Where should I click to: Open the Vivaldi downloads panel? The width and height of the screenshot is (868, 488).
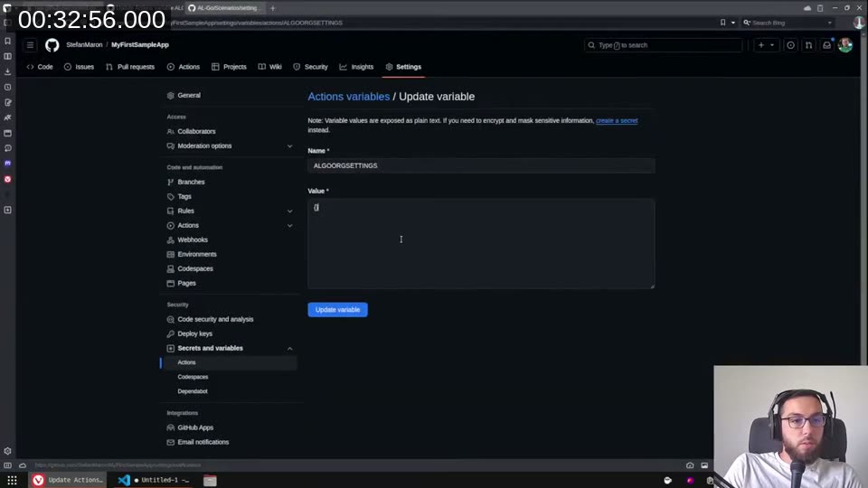(x=8, y=72)
